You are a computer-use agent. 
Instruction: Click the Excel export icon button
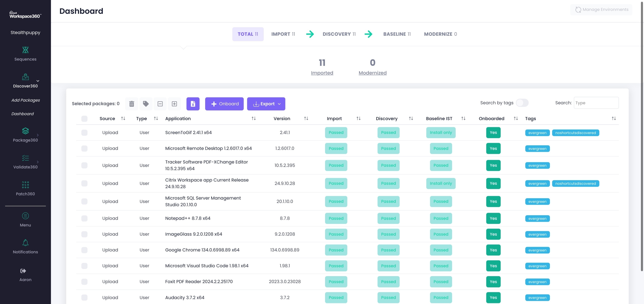pos(193,104)
